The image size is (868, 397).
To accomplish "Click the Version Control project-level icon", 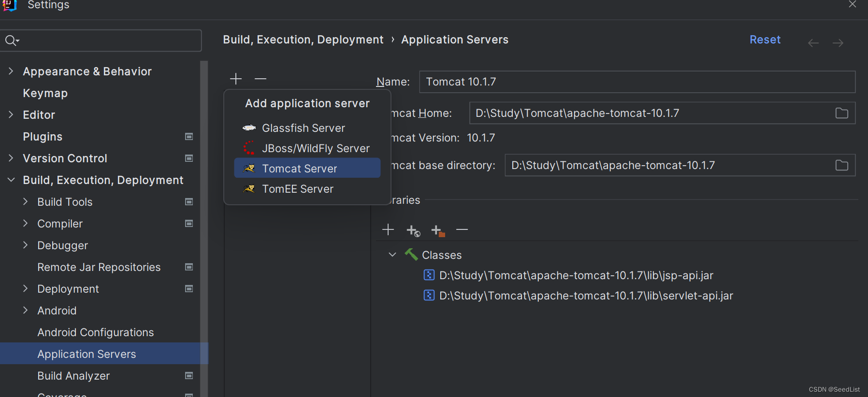I will (189, 158).
